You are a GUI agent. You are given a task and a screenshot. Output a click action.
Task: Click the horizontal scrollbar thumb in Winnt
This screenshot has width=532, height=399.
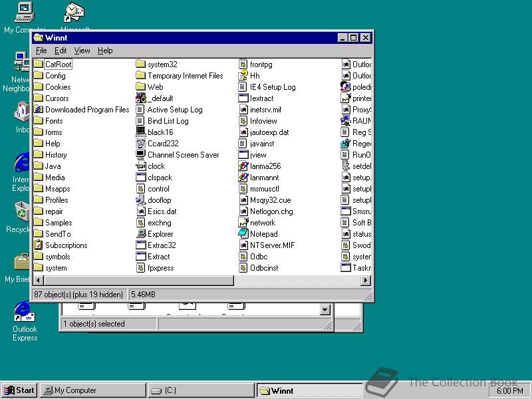tap(138, 280)
